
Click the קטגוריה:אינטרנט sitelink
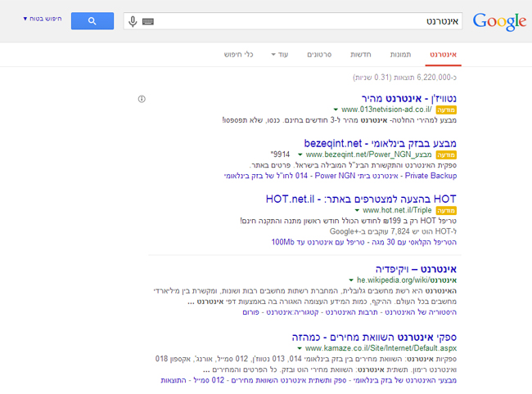(x=292, y=312)
